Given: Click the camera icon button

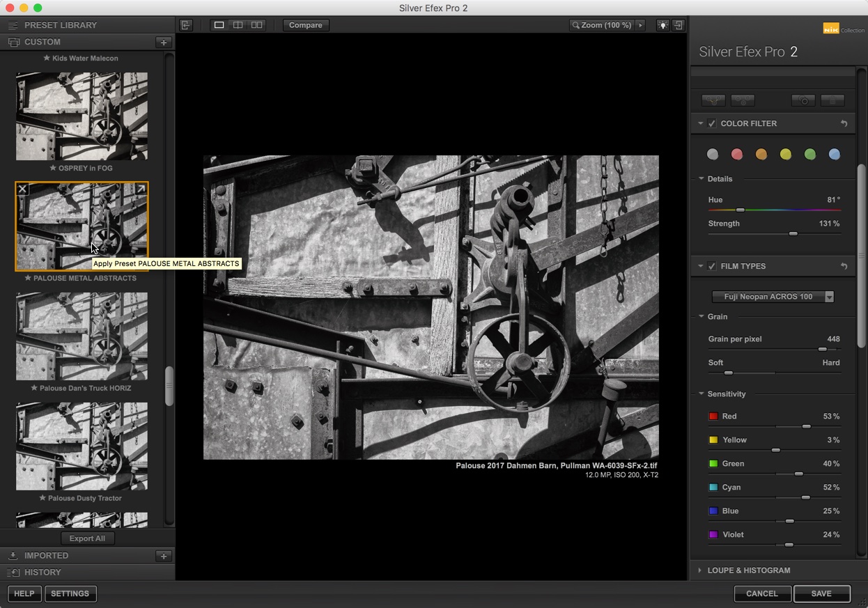Looking at the screenshot, I should 804,101.
